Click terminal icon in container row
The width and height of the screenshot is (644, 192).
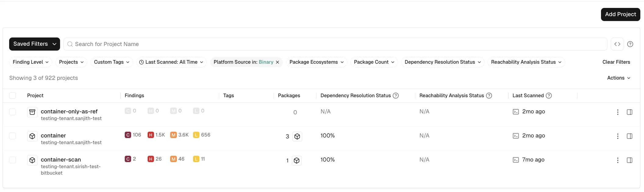(x=516, y=136)
